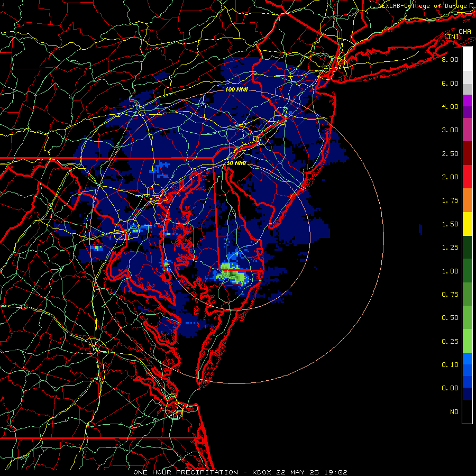This screenshot has height=476, width=476.
Task: Select the 0.10 legend label
Action: [450, 365]
